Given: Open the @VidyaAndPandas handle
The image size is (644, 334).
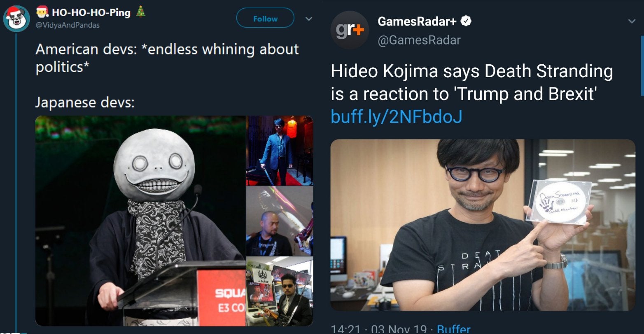Looking at the screenshot, I should (x=68, y=25).
